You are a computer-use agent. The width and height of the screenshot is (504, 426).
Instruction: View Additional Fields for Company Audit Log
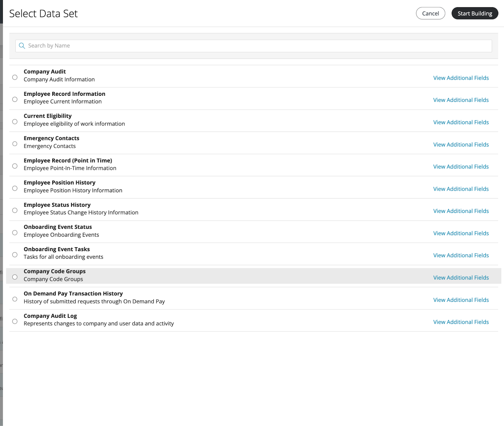click(x=461, y=322)
